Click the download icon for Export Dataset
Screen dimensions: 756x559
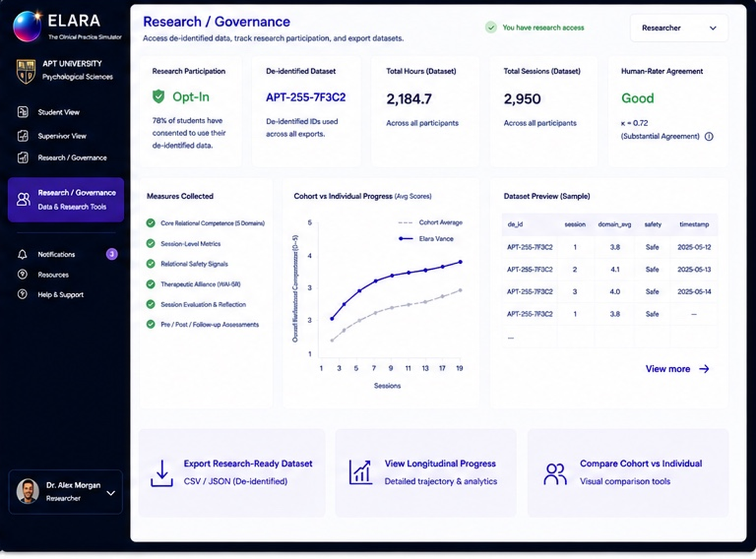(x=162, y=473)
